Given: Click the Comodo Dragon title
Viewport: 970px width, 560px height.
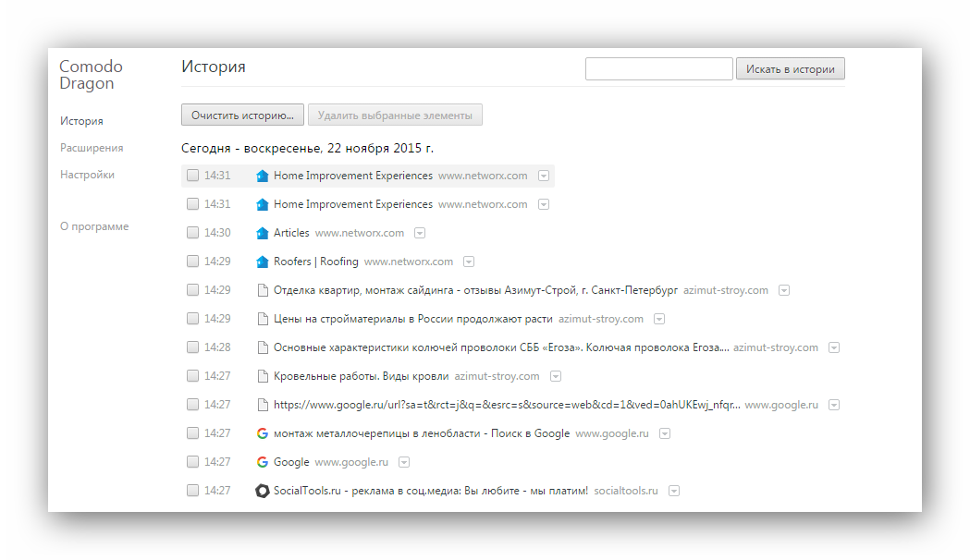Looking at the screenshot, I should (91, 75).
